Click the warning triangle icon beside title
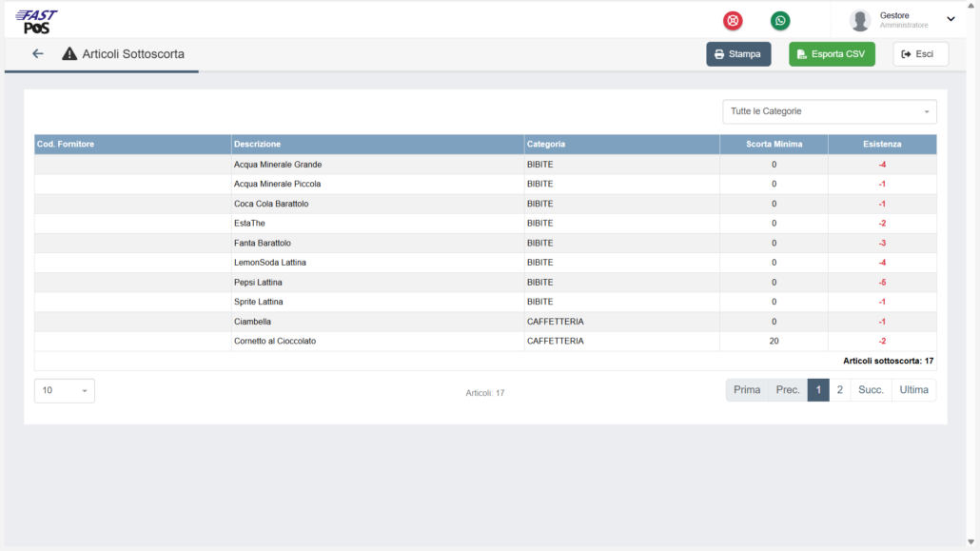Image resolution: width=980 pixels, height=551 pixels. 69,54
